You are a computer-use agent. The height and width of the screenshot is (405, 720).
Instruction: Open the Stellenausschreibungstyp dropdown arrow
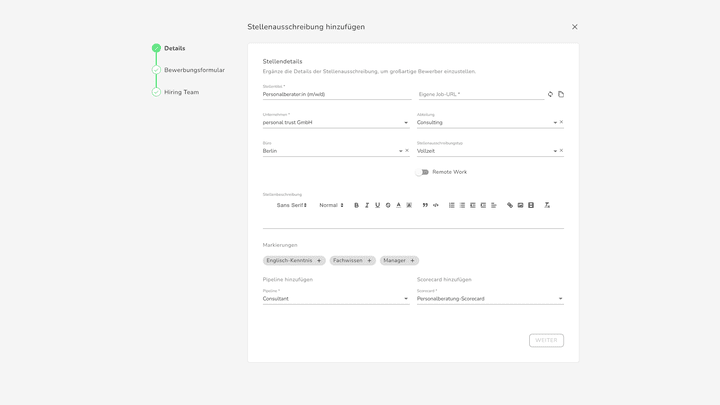pyautogui.click(x=555, y=151)
